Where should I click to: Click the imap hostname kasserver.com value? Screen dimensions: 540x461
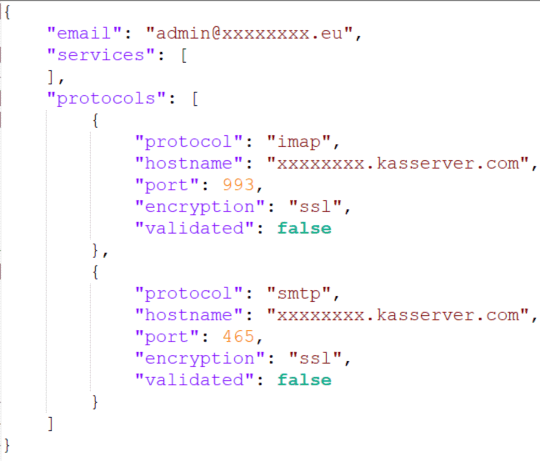(x=398, y=164)
